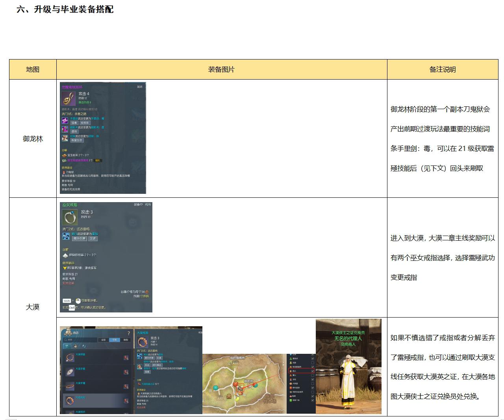Click the 攻击 3 stat in 巫女戒指 tooltip
Image resolution: width=504 pixels, height=420 pixels.
tap(87, 212)
